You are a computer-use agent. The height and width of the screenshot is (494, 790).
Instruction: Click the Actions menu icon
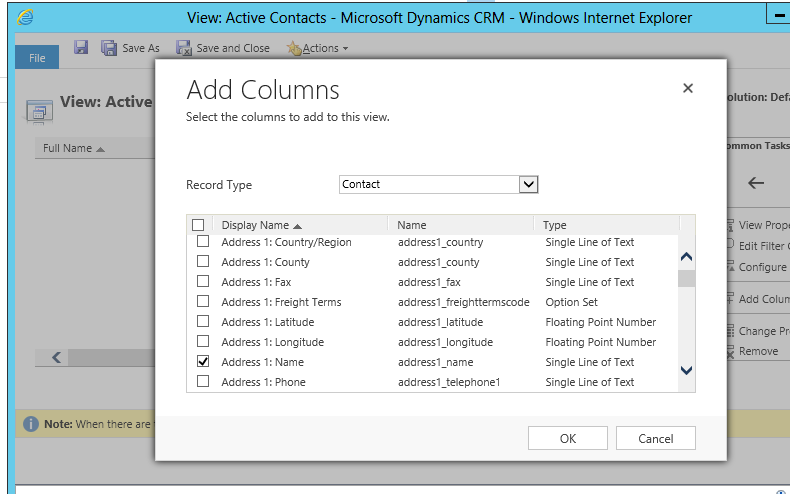294,48
